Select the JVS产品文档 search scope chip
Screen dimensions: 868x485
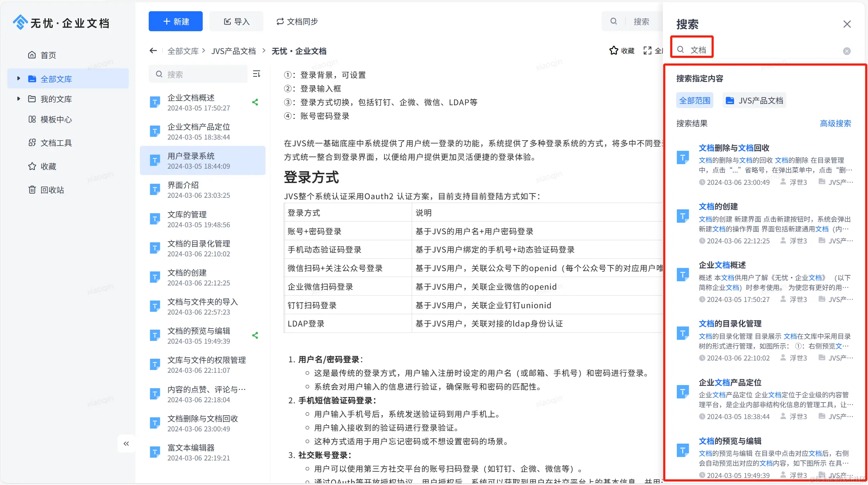(x=754, y=101)
